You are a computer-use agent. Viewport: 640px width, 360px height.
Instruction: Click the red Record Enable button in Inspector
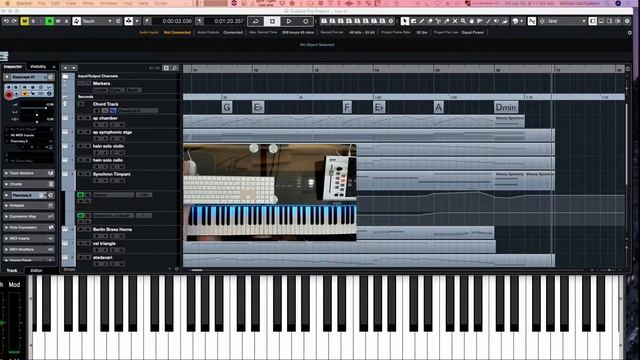[x=9, y=95]
